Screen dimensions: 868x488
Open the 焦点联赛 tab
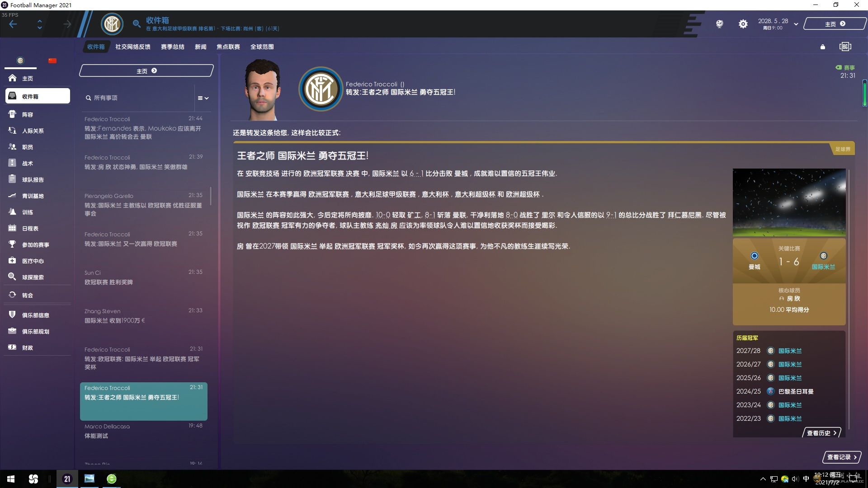tap(228, 47)
